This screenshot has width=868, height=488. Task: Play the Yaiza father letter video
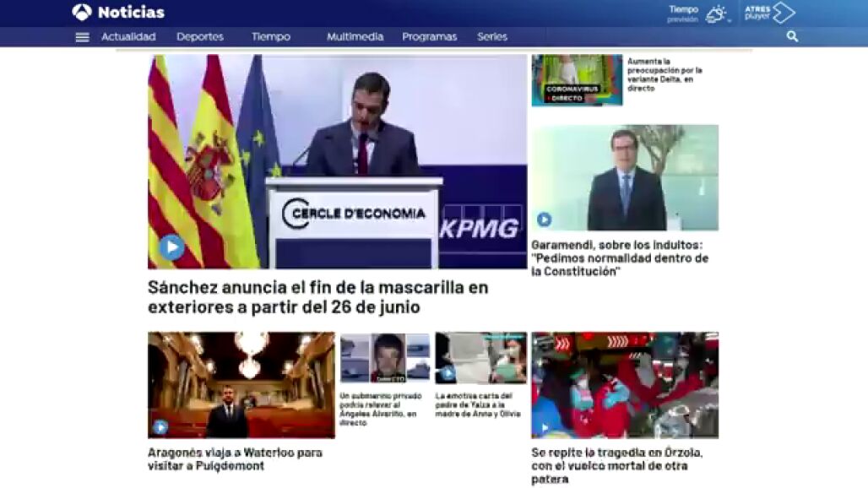point(448,373)
